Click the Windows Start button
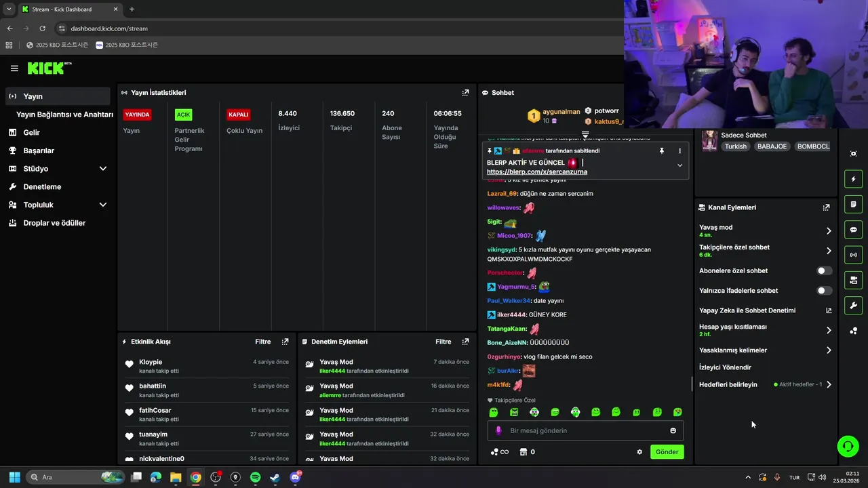This screenshot has width=868, height=488. 15,477
